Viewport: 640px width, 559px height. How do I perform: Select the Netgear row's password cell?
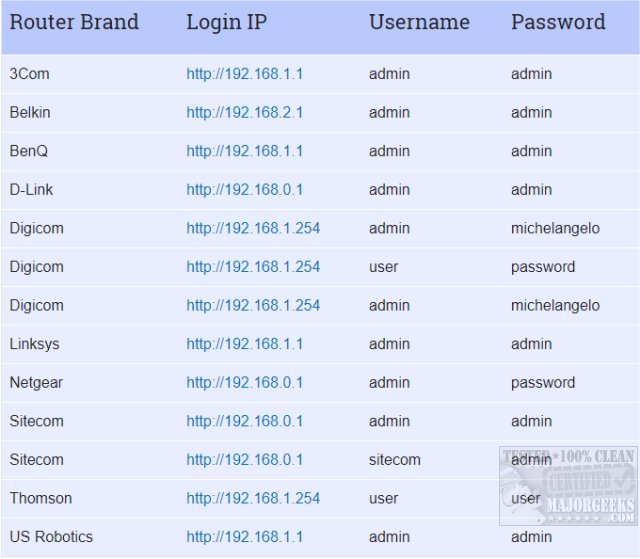(543, 383)
